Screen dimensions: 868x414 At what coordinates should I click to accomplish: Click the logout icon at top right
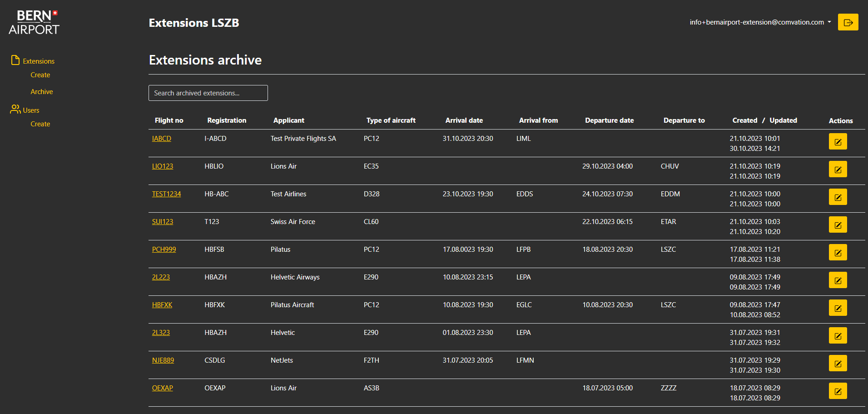pyautogui.click(x=848, y=22)
